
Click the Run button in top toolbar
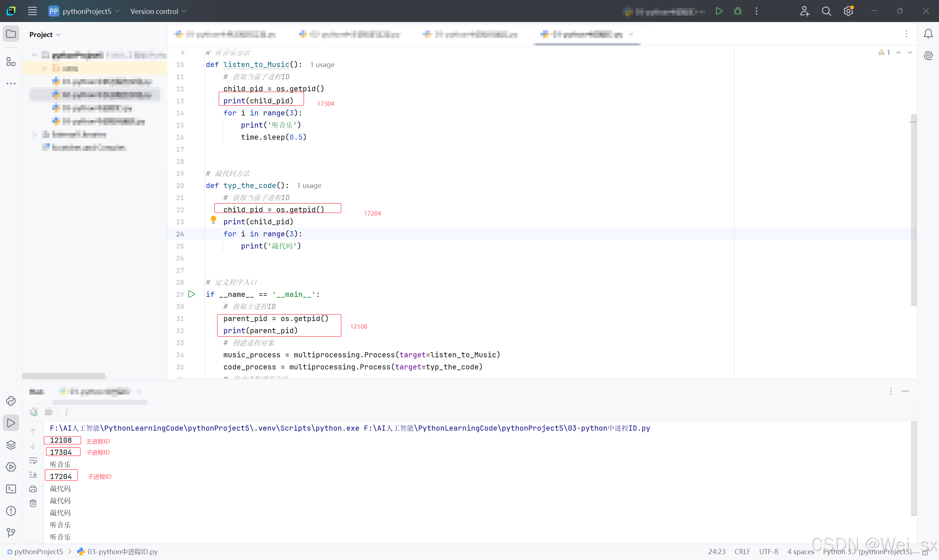[719, 11]
